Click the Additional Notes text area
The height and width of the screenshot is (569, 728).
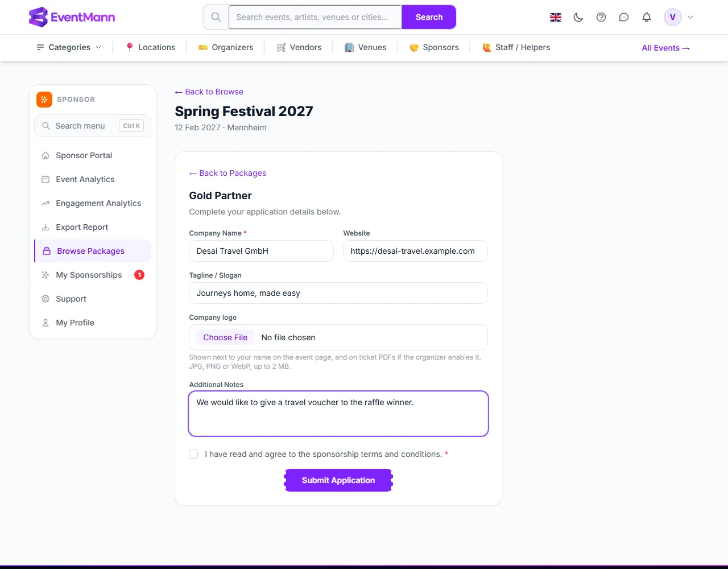point(338,414)
